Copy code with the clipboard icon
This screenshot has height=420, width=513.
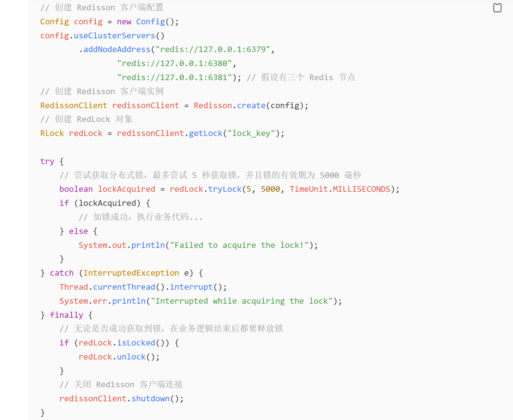pos(497,7)
